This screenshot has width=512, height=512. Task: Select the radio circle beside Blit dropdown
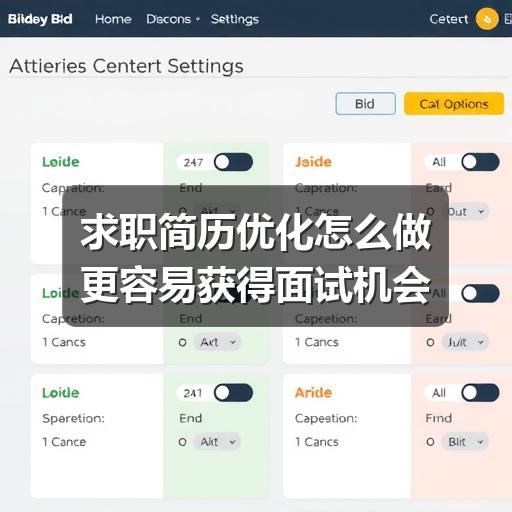click(x=430, y=442)
